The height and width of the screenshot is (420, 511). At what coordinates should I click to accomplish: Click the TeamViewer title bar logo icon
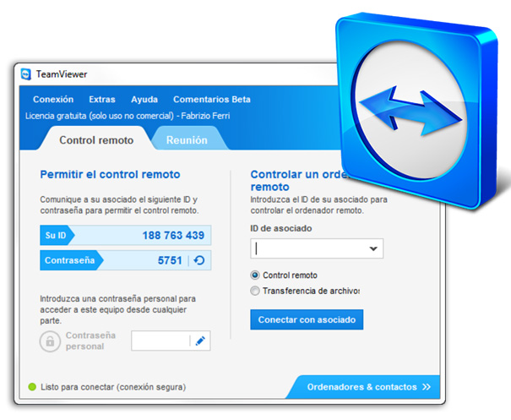pyautogui.click(x=25, y=74)
